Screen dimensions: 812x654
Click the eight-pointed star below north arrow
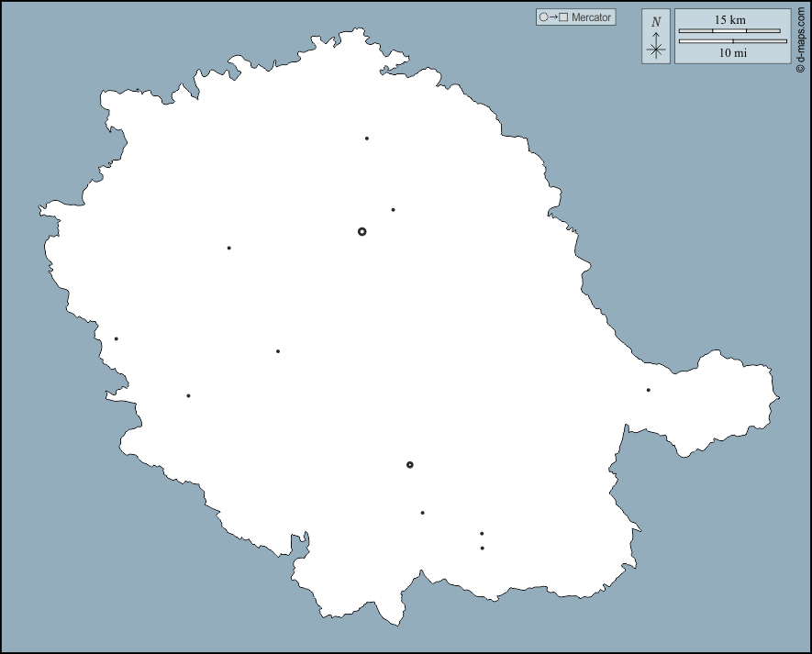tap(655, 50)
